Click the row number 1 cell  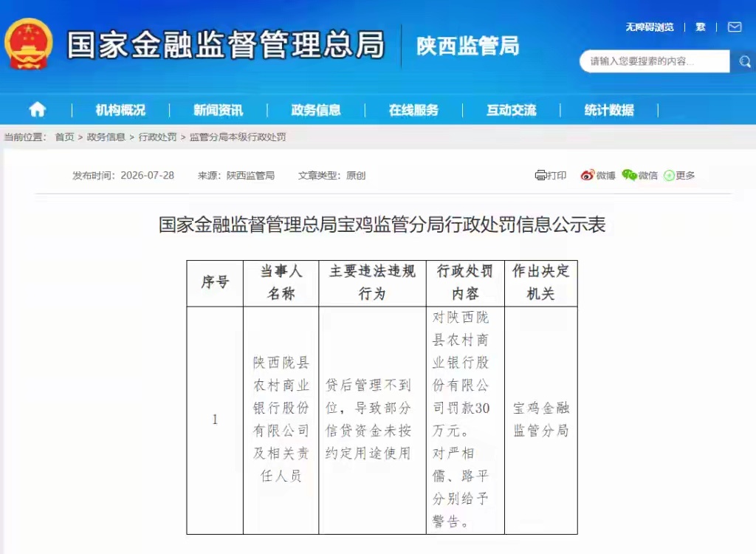(215, 420)
